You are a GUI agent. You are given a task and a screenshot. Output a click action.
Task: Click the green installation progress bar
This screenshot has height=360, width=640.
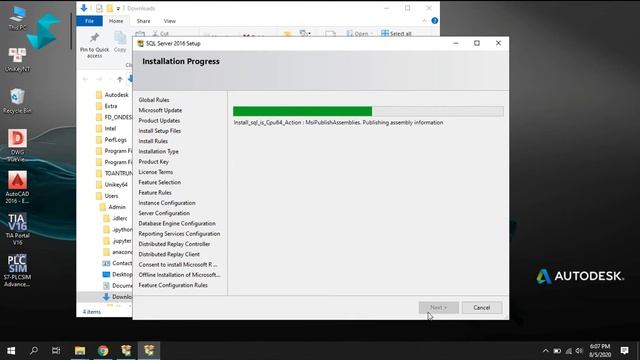coord(302,111)
